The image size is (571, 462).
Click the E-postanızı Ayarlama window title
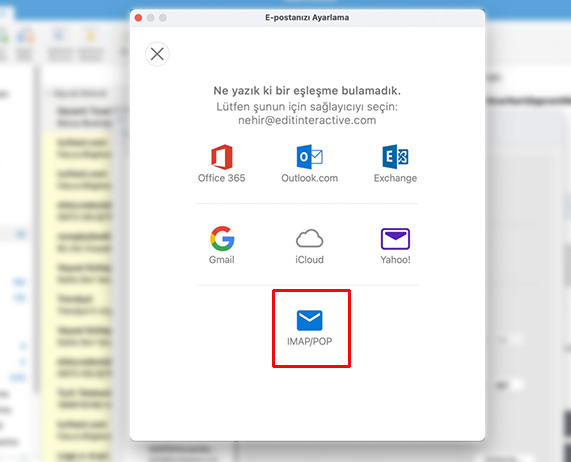click(x=307, y=17)
